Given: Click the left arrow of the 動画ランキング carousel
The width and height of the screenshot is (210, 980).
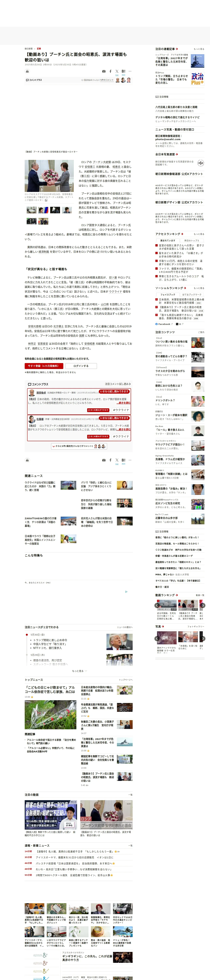Looking at the screenshot, I should coord(157,605).
